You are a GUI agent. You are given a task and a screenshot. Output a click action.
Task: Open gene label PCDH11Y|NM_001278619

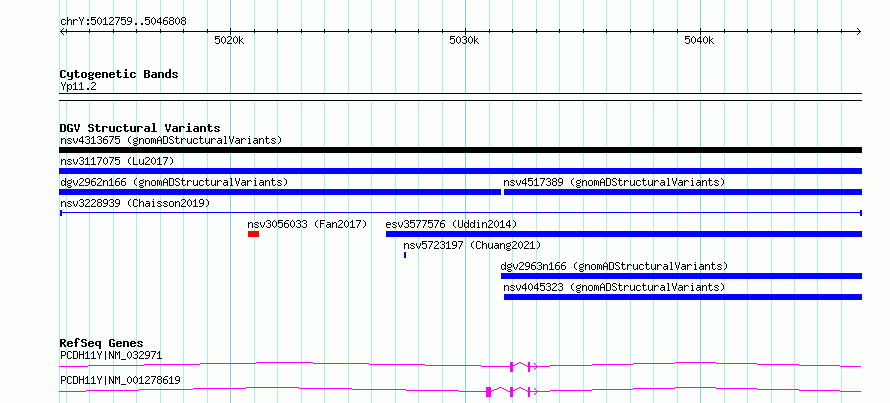pyautogui.click(x=120, y=380)
